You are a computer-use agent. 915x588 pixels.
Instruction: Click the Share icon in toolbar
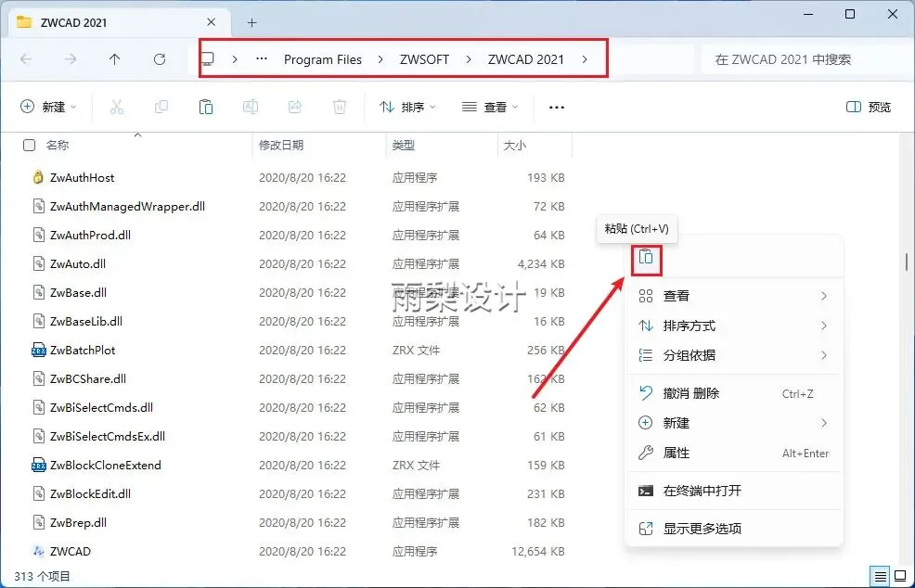pos(295,107)
